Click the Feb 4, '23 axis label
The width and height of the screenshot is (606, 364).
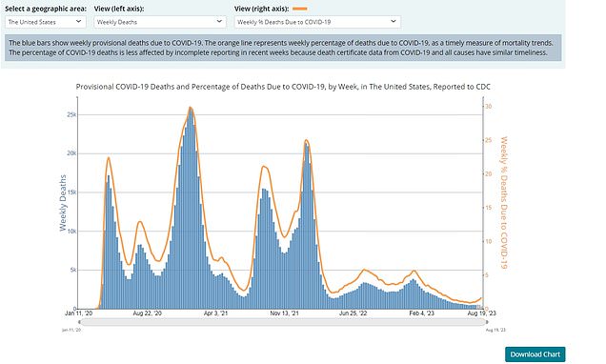[x=422, y=313]
